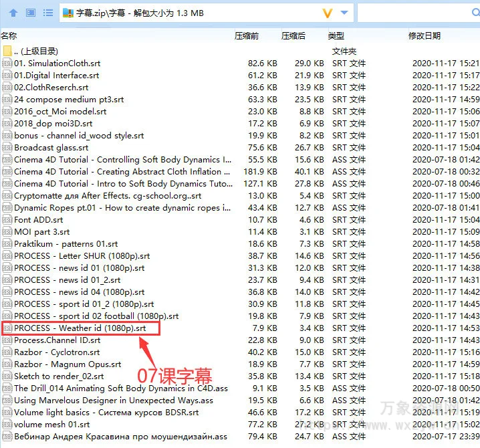Click the up-directory arrow icon
The height and width of the screenshot is (448, 480).
tap(13, 13)
